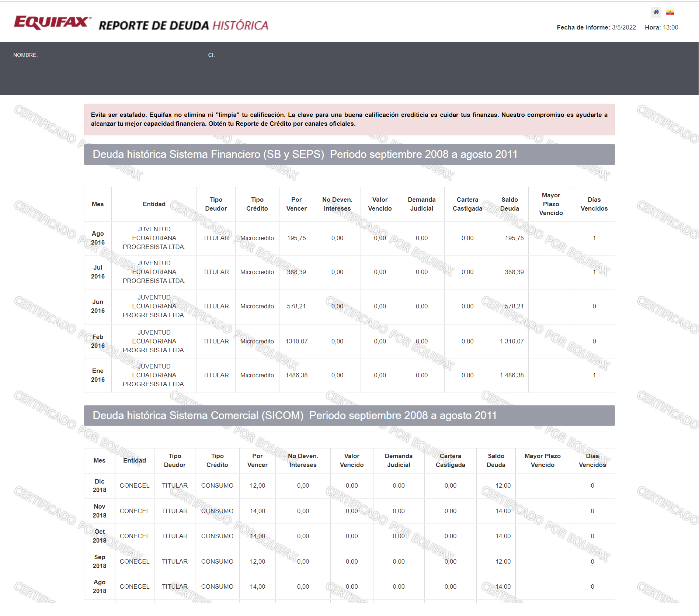Click the 'Mayor Plazo Vencido' header in the SICOM table
This screenshot has height=616, width=699.
(x=542, y=460)
